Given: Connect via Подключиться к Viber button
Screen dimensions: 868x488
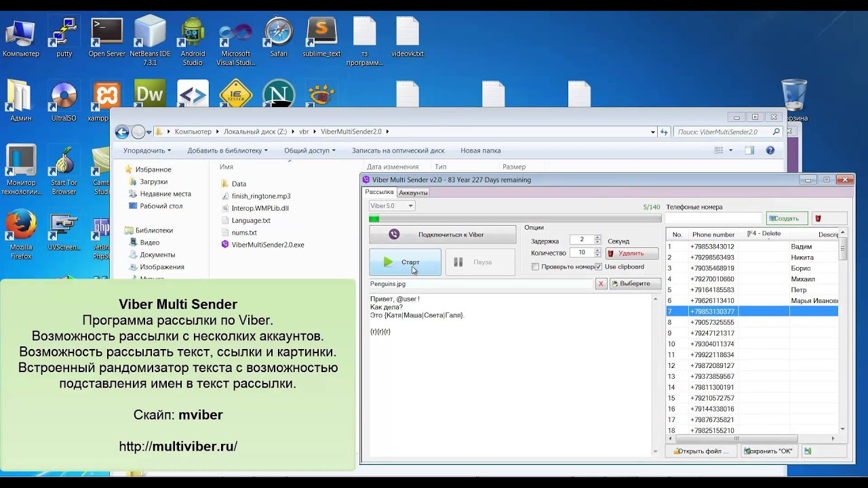Looking at the screenshot, I should 442,235.
